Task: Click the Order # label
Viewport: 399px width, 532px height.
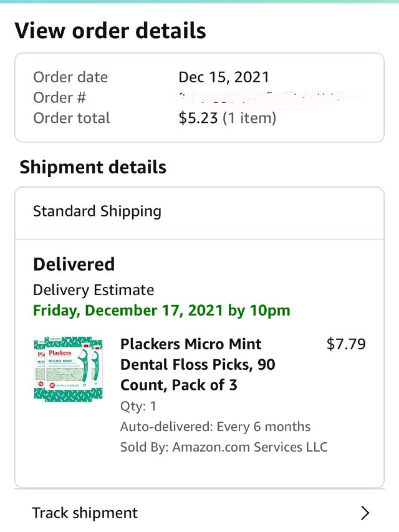Action: tap(60, 97)
